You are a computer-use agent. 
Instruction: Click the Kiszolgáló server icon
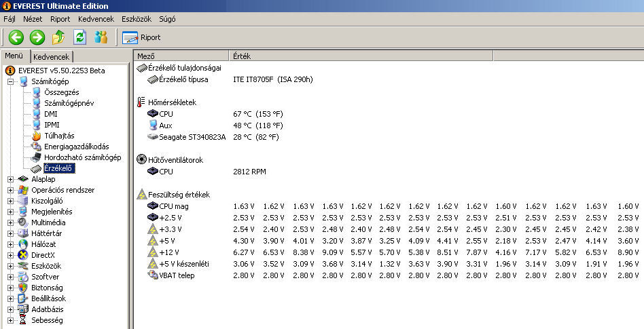pos(23,201)
